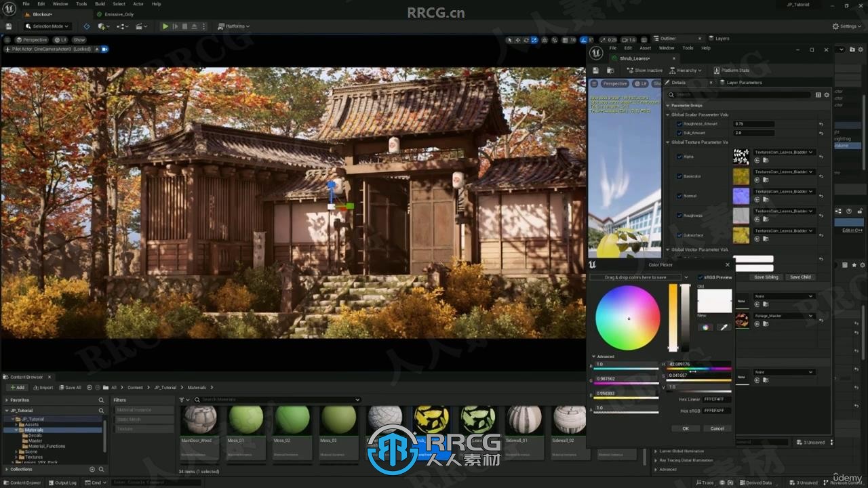Open the Selection Mode dropdown
The width and height of the screenshot is (868, 488).
tap(46, 26)
